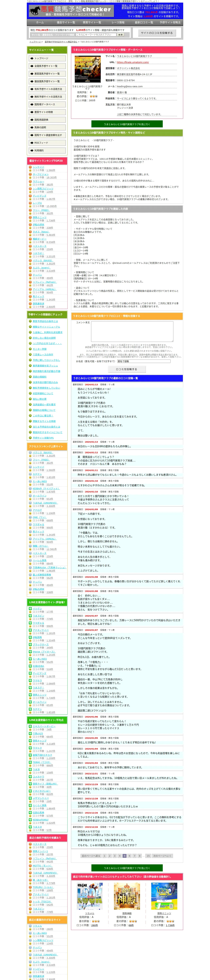Viewport: 210px width, 980px height.
Task: Open the 優良サイト一覧 navigation tab
Action: pyautogui.click(x=66, y=22)
